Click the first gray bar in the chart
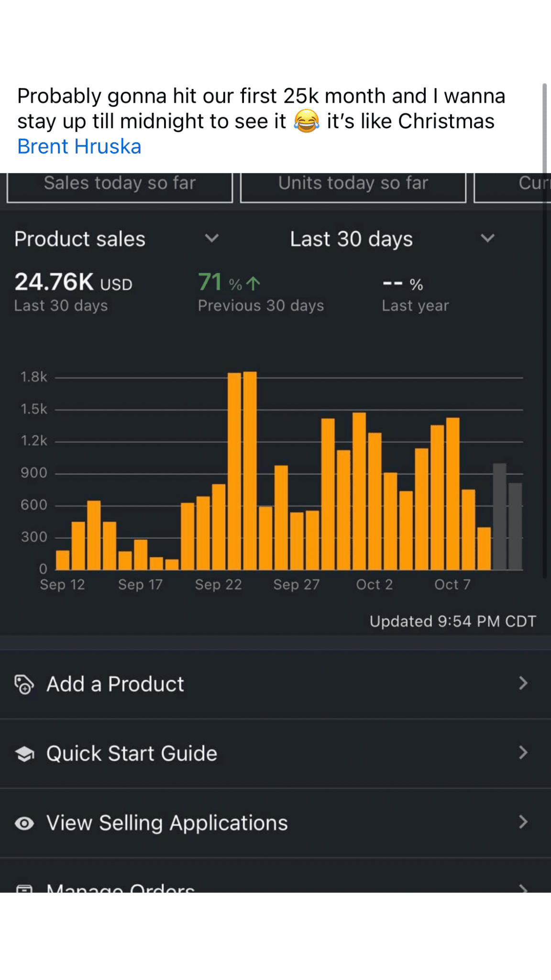Screen dimensions: 551x980 (499, 517)
